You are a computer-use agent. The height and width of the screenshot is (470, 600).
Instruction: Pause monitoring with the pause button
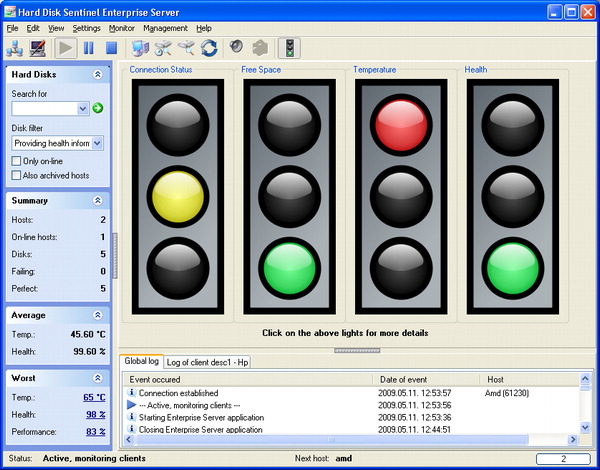[89, 48]
